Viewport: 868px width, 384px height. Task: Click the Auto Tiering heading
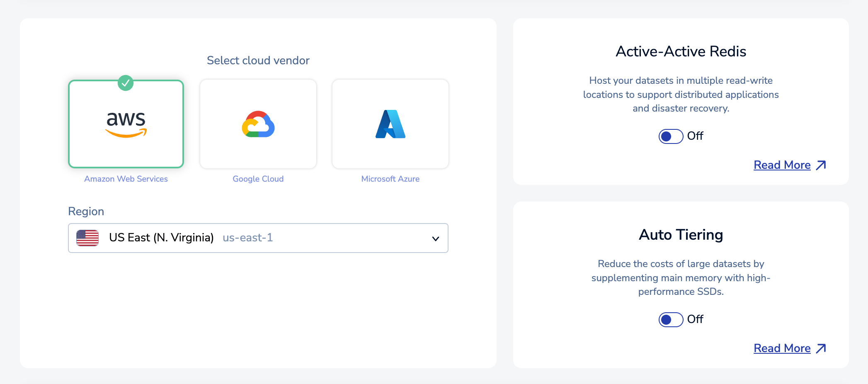681,235
